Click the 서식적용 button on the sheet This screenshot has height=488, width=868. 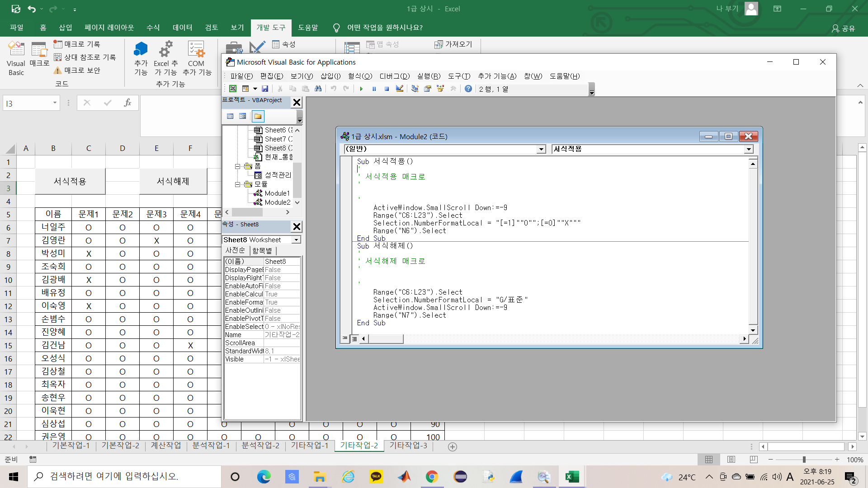pos(70,181)
